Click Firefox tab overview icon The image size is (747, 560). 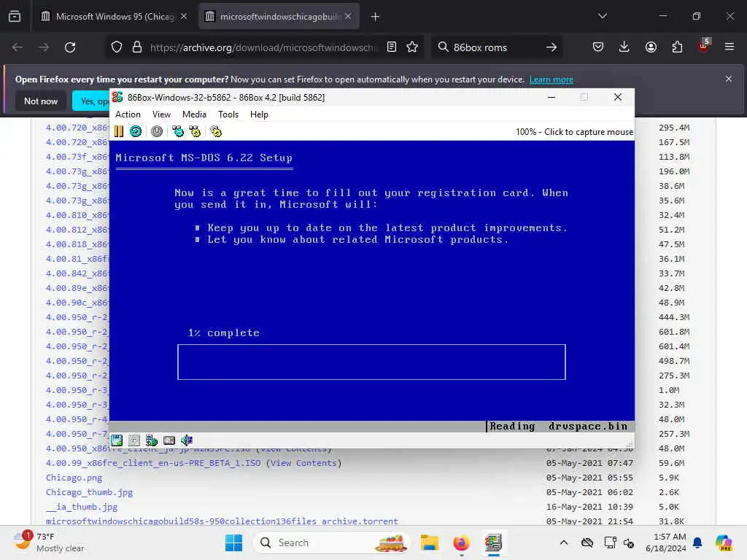pyautogui.click(x=15, y=17)
